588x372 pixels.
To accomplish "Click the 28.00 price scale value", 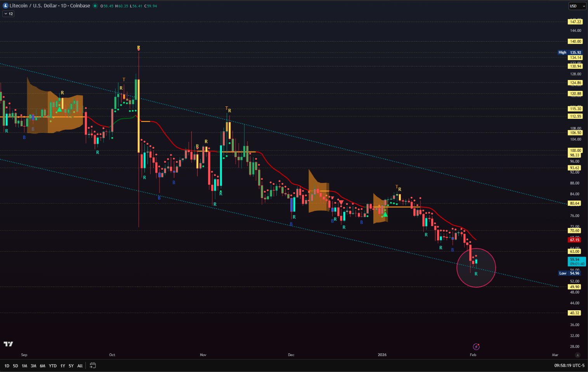I will (575, 346).
